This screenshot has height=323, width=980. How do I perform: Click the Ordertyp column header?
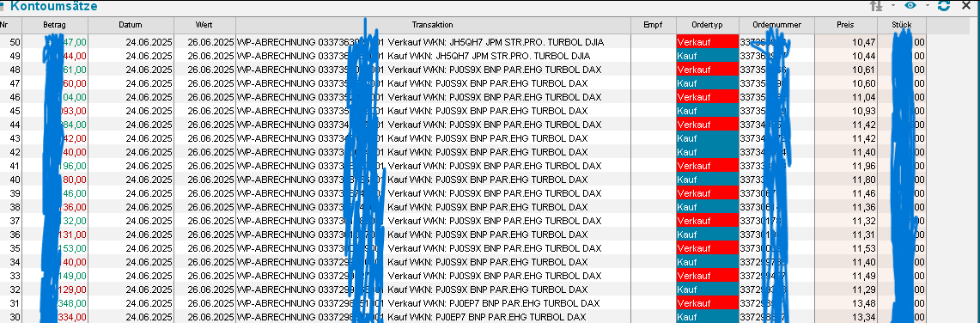[708, 25]
